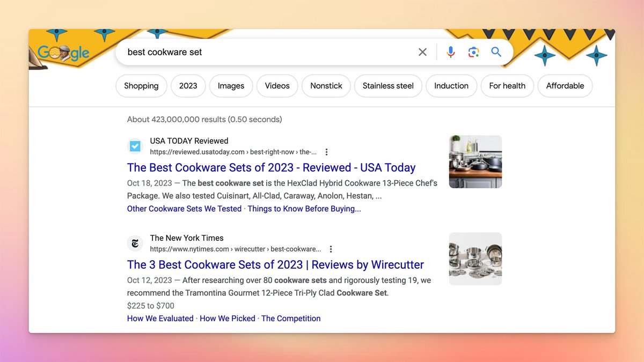The width and height of the screenshot is (644, 362).
Task: Filter results by Shopping
Action: pyautogui.click(x=141, y=86)
